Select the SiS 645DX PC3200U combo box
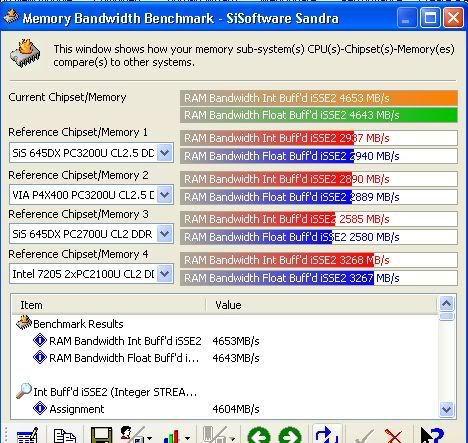The width and height of the screenshot is (468, 443). [x=91, y=153]
